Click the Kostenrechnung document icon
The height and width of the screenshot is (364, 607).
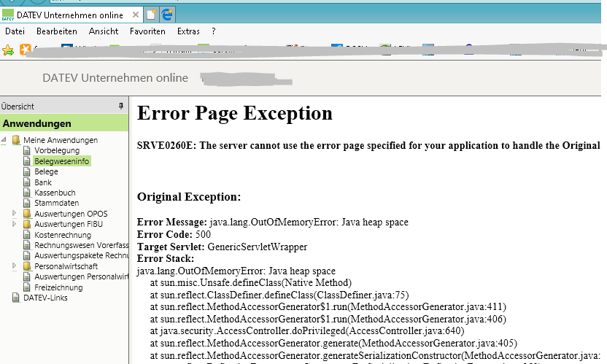pos(27,235)
